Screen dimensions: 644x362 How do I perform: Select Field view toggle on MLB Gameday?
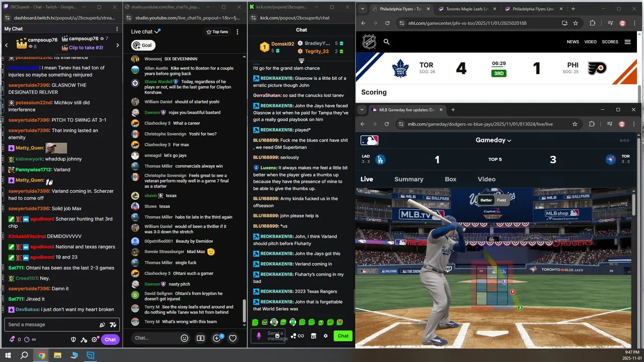[x=501, y=200]
